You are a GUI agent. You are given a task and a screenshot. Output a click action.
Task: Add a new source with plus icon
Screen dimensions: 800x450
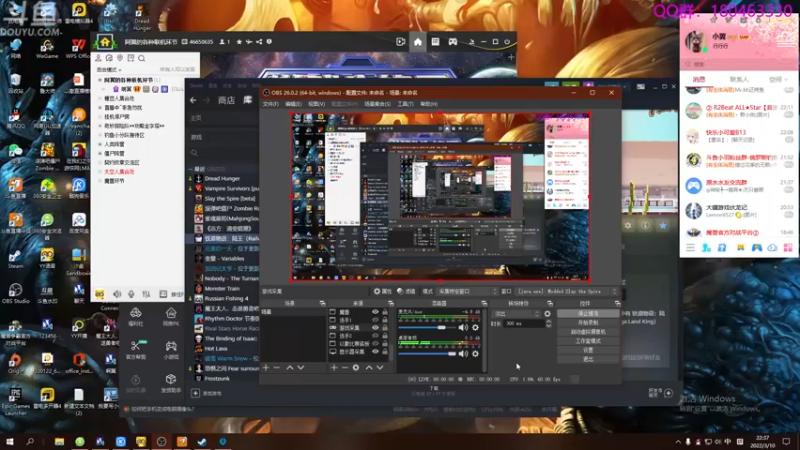click(x=334, y=367)
